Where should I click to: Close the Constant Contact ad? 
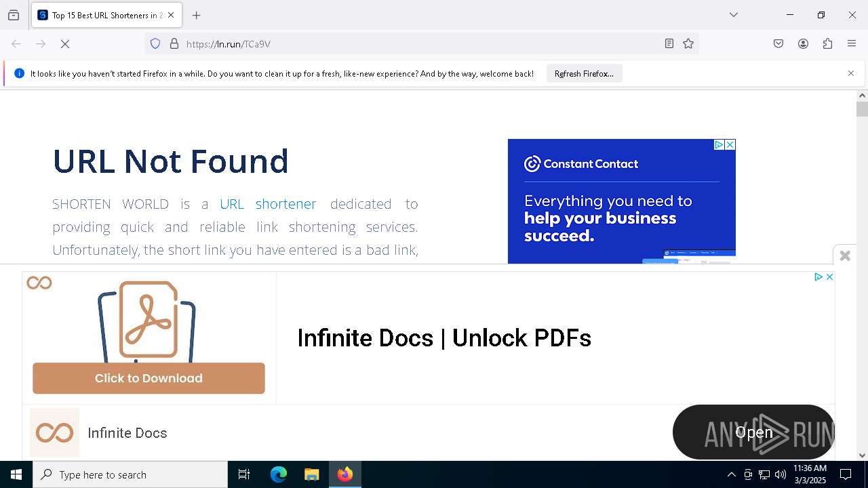[x=730, y=145]
